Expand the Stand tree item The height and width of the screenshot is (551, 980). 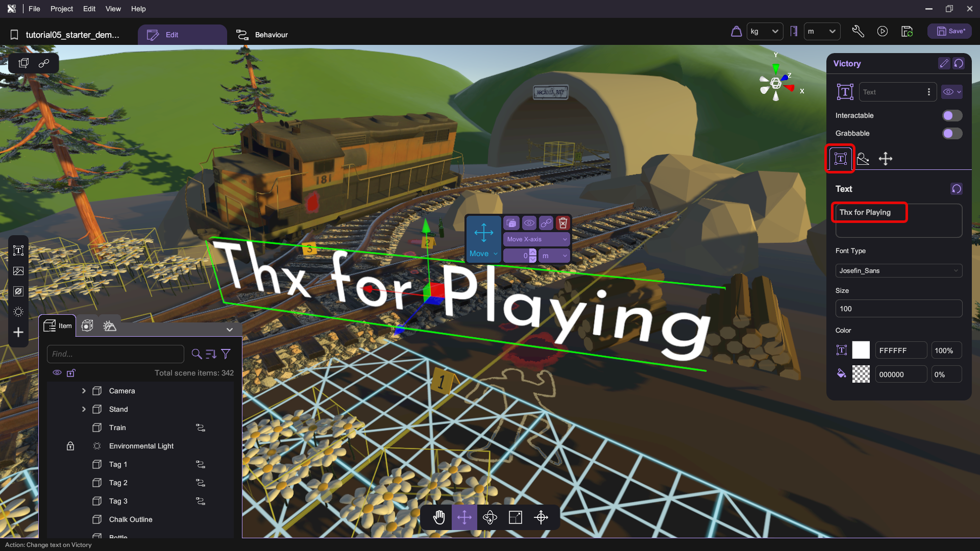84,409
